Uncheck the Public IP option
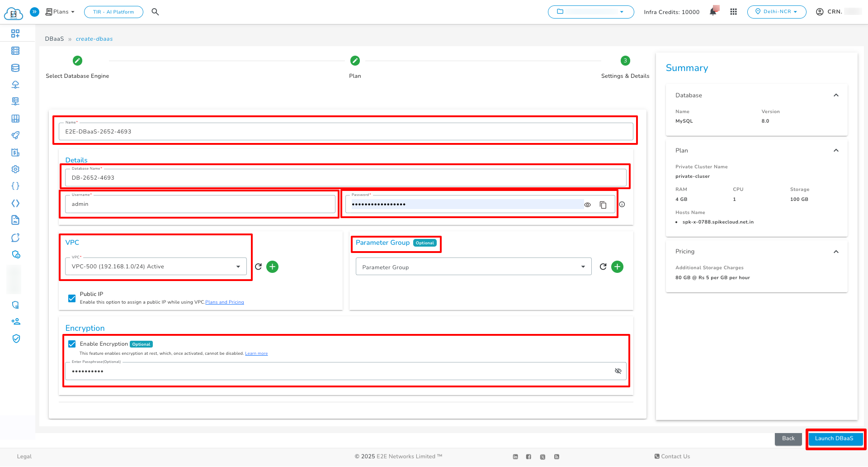The height and width of the screenshot is (467, 868). coord(72,298)
